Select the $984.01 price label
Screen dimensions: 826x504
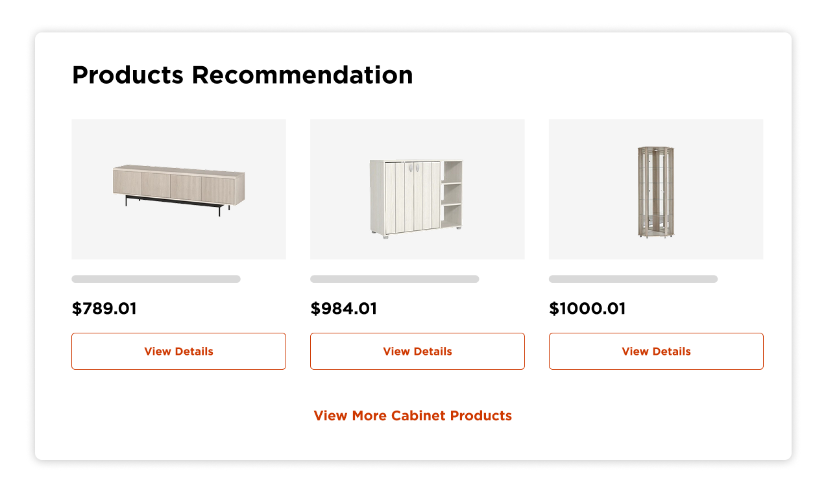344,309
